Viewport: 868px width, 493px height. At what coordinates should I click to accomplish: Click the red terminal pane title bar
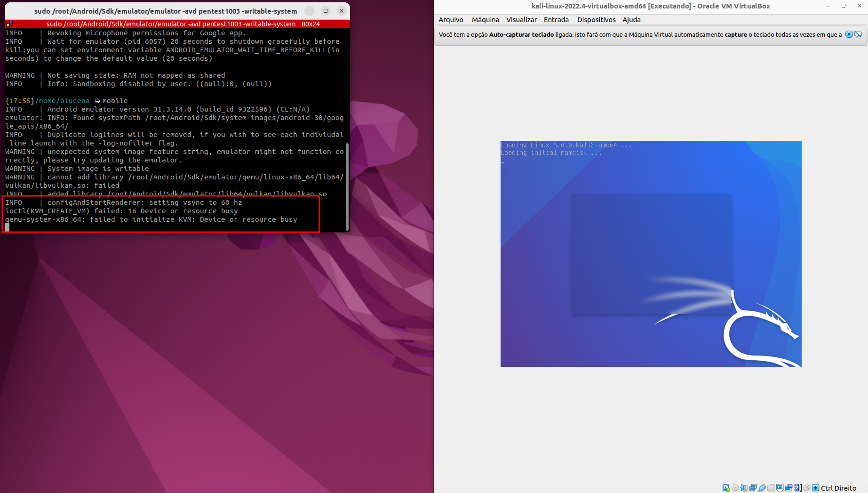[x=177, y=24]
